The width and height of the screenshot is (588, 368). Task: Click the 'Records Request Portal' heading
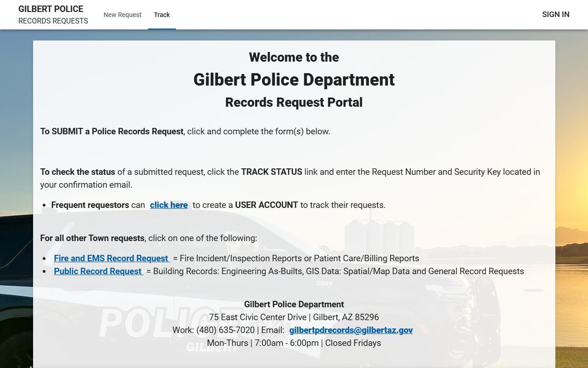(x=294, y=102)
